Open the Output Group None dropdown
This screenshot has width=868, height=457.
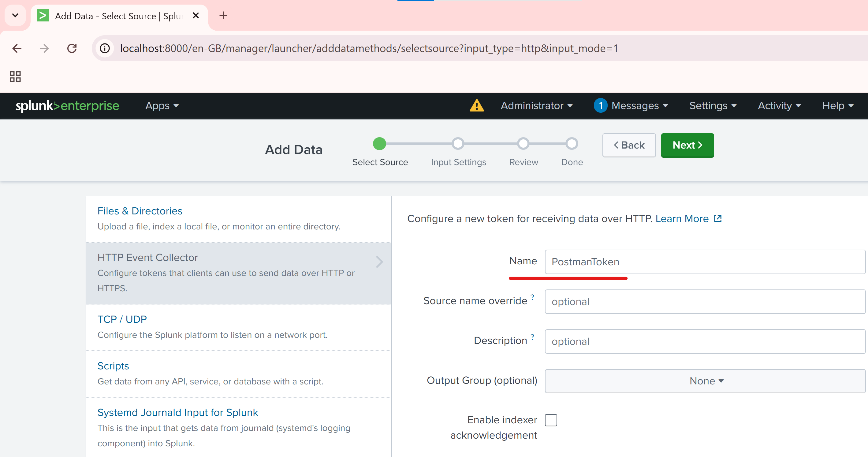pos(705,381)
